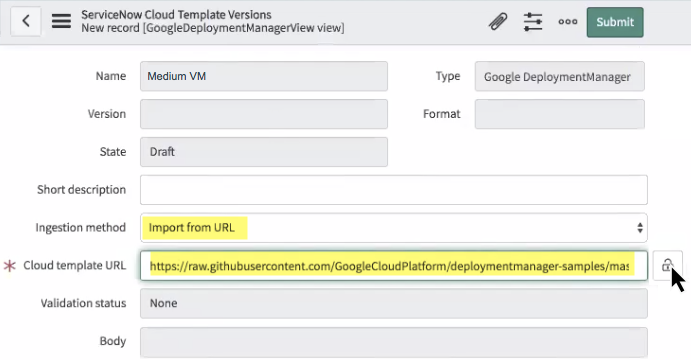Select the Version field
The height and width of the screenshot is (360, 691).
[264, 114]
